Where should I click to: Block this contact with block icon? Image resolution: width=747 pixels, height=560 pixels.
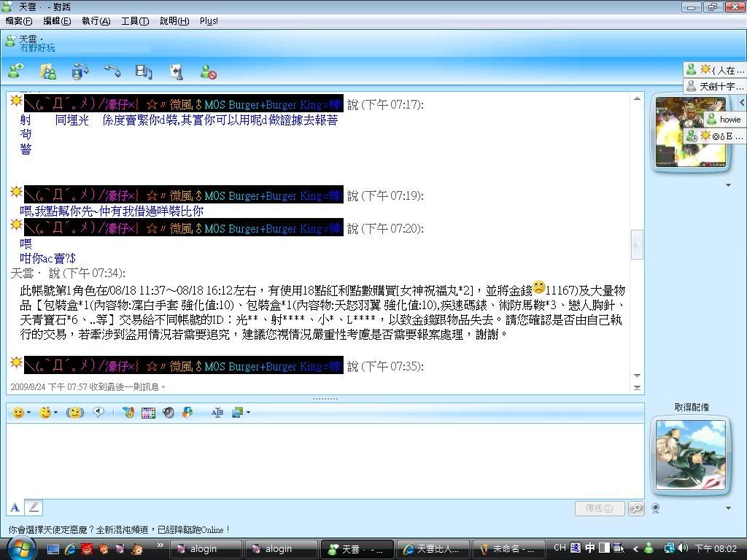click(209, 71)
